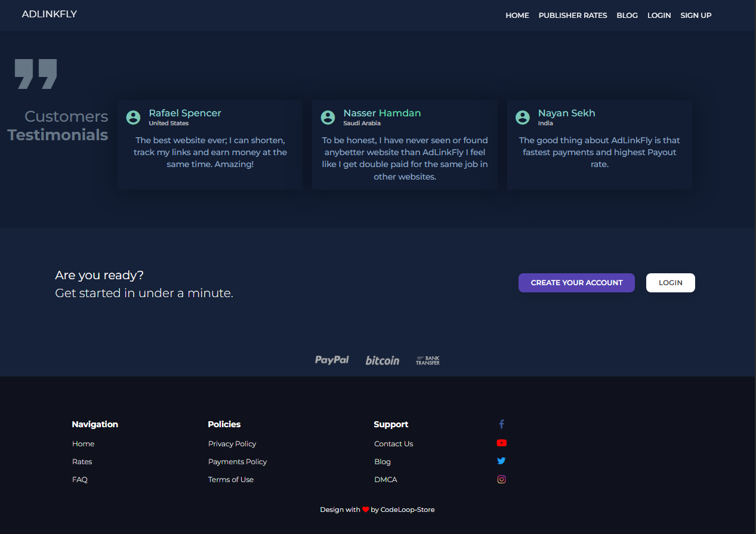
Task: Click the 'Customers Testimonials' heading
Action: (58, 126)
